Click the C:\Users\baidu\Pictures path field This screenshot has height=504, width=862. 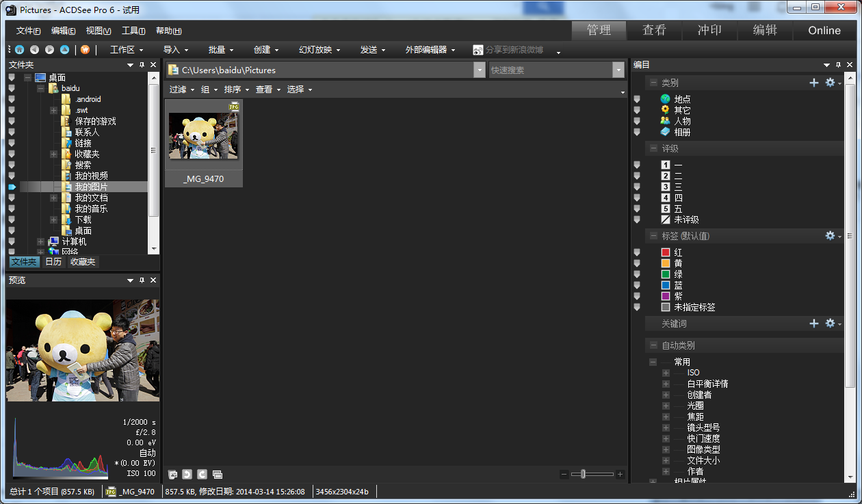(x=320, y=70)
